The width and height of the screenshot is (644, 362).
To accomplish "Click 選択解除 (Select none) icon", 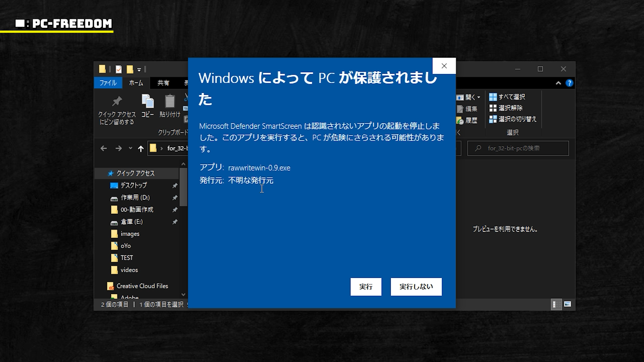I will [x=493, y=108].
